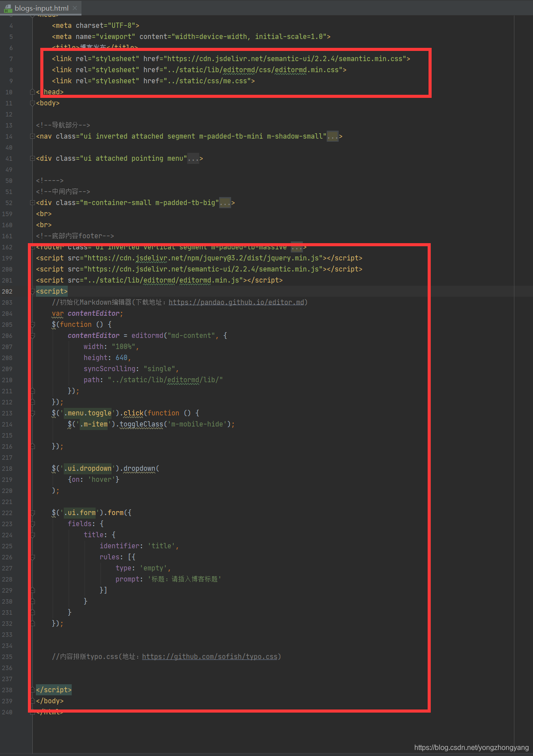The height and width of the screenshot is (756, 533).
Task: Click the me.css stylesheet link line
Action: [153, 81]
